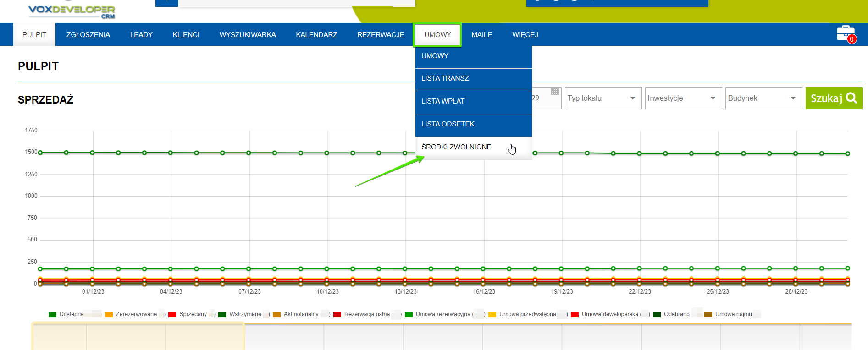
Task: Open the MAILE tab
Action: click(x=481, y=35)
